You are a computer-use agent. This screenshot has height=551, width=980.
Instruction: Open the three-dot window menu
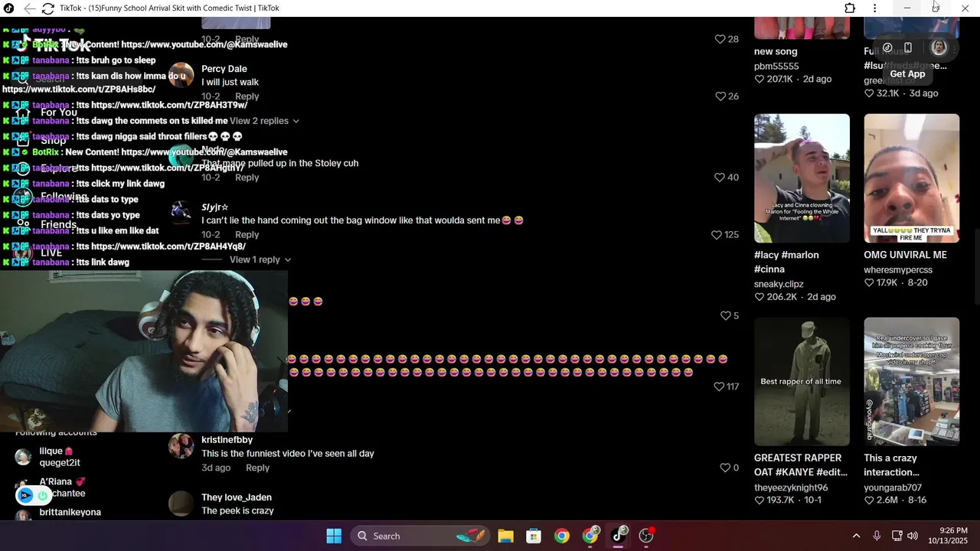(874, 8)
